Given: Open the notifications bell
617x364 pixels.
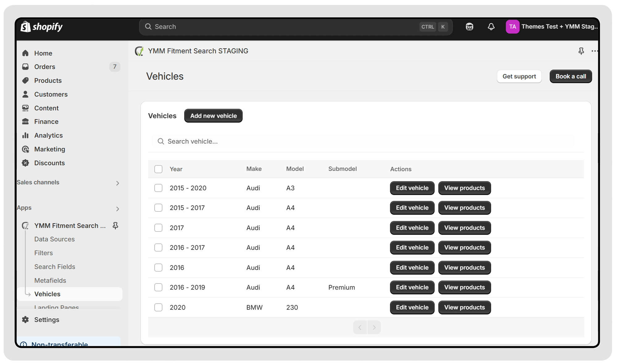Looking at the screenshot, I should [491, 27].
